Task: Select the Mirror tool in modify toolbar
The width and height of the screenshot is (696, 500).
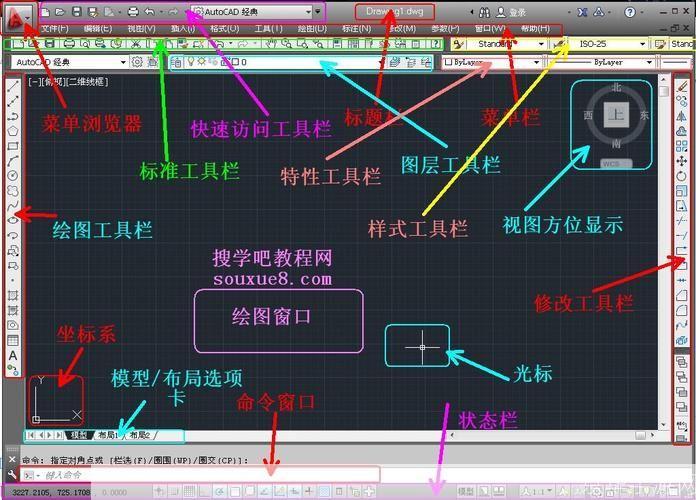Action: tap(681, 116)
